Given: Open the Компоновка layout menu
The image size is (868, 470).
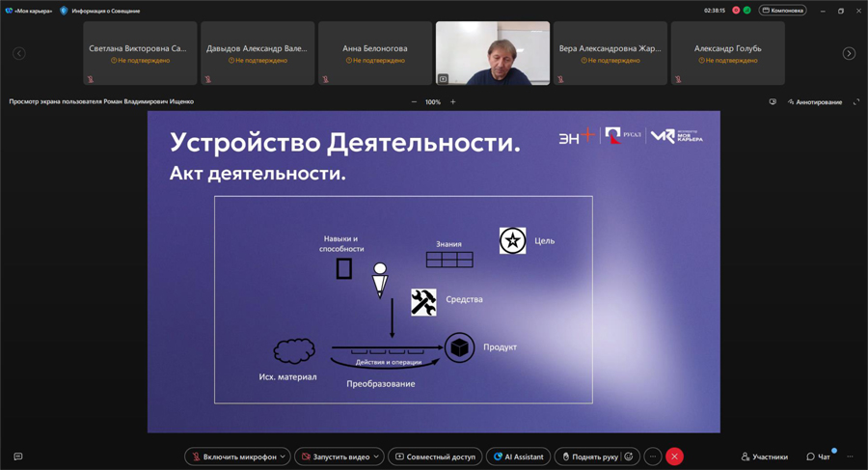Looking at the screenshot, I should 783,11.
